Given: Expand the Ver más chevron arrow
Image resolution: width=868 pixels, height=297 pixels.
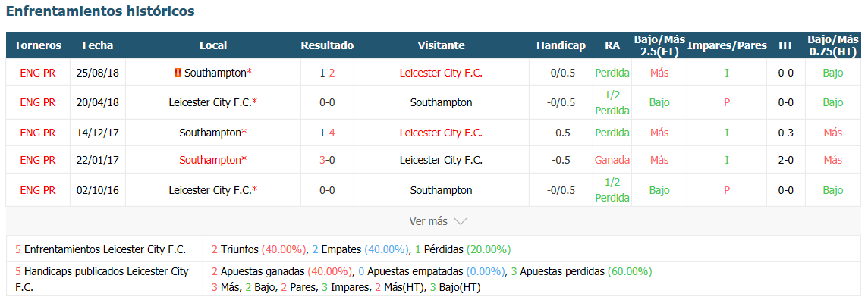Looking at the screenshot, I should tap(461, 221).
